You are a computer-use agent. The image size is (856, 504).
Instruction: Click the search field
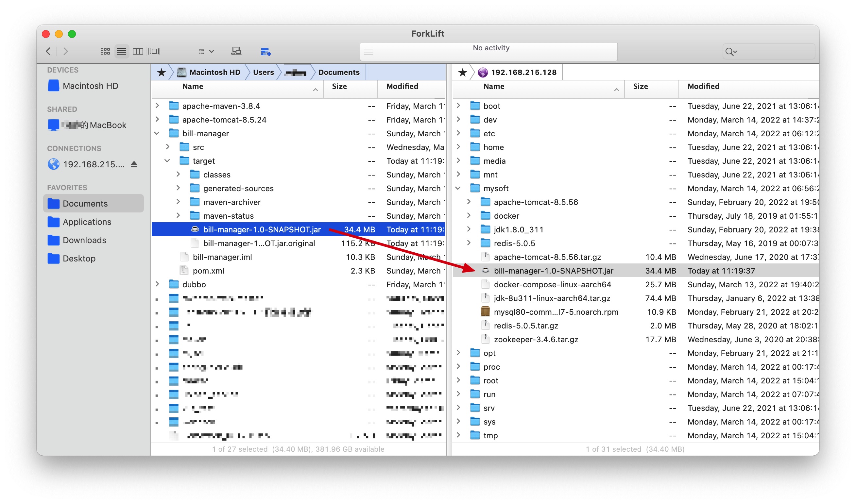[768, 52]
